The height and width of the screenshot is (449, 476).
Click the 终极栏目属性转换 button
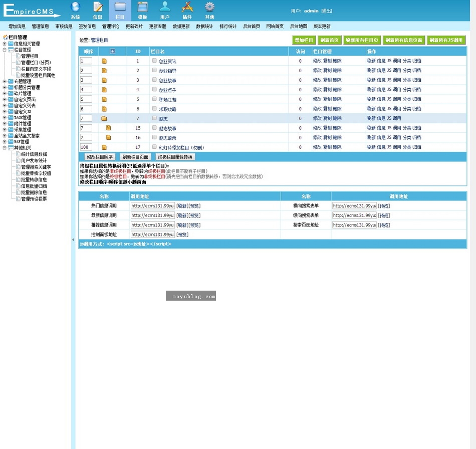click(175, 157)
